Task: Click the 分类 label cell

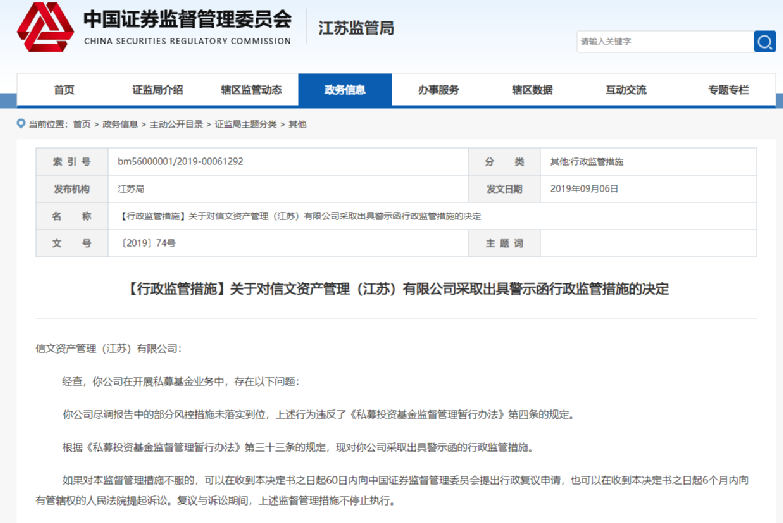Action: (504, 161)
